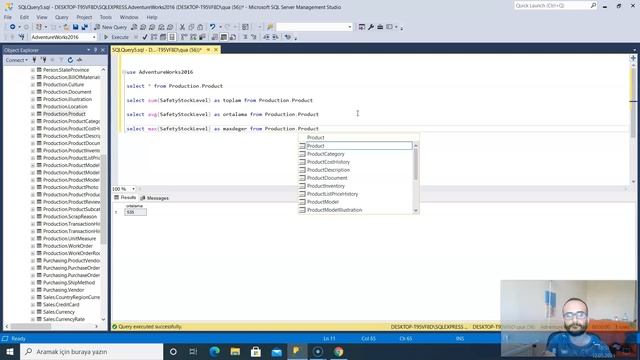The height and width of the screenshot is (360, 640).
Task: Click the Copy icon in toolbar
Action: pyautogui.click(x=191, y=27)
